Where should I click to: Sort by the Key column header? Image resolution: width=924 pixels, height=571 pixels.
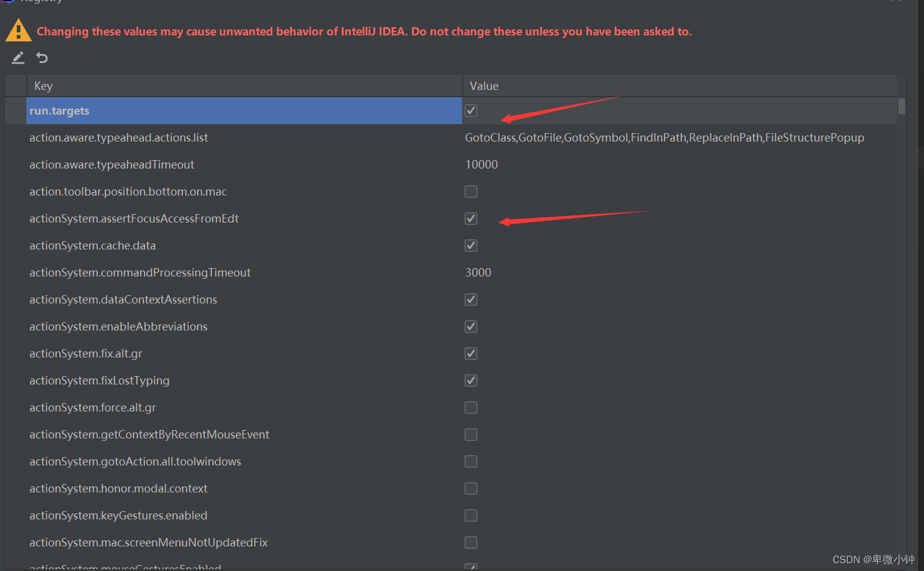244,86
